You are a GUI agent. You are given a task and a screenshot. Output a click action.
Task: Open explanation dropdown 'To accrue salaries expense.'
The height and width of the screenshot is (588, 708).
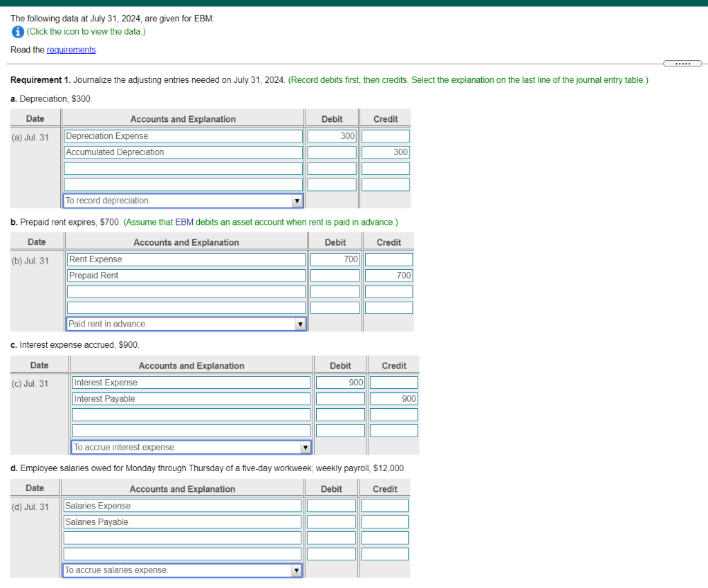click(183, 570)
